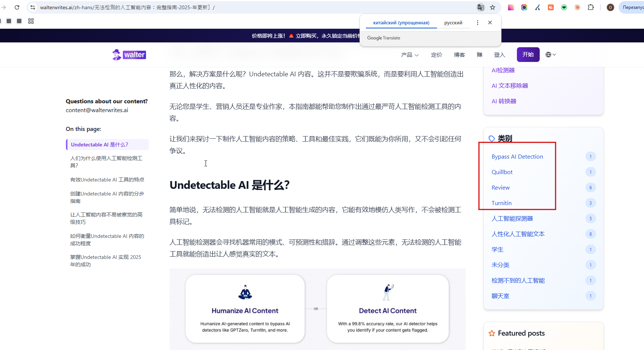Click the Humanize AI Content card
This screenshot has height=350, width=644.
point(245,309)
